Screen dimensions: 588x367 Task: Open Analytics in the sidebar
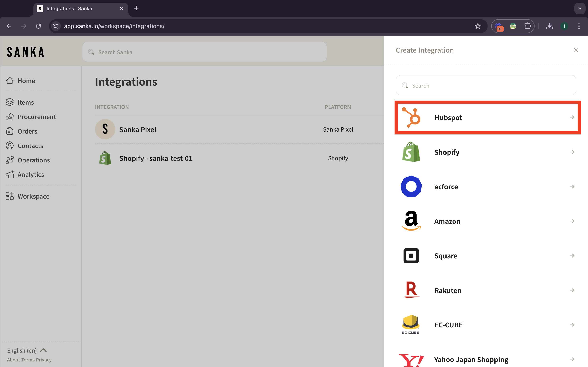31,175
